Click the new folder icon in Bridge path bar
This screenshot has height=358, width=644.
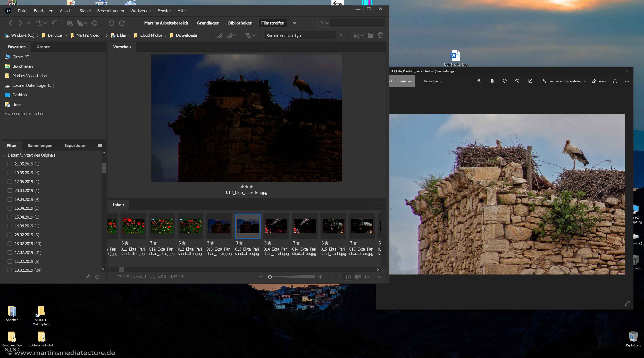coord(370,35)
